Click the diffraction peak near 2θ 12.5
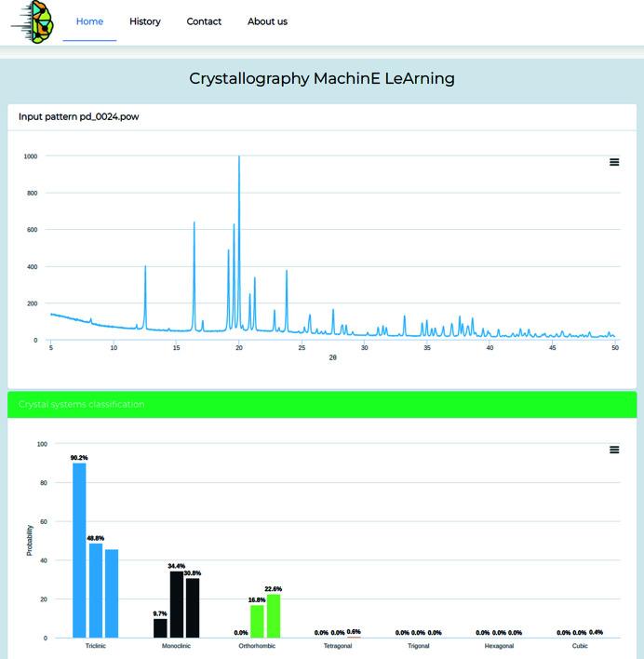Viewport: 644px width, 659px height. pyautogui.click(x=145, y=298)
